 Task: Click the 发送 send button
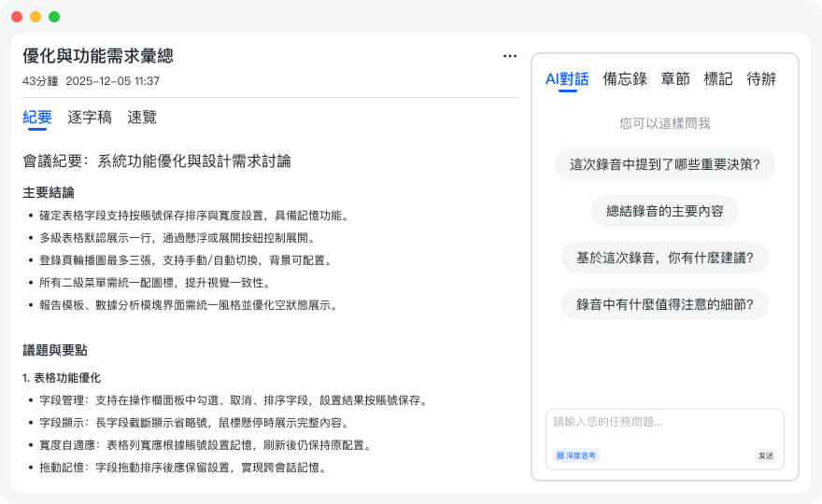tap(765, 455)
